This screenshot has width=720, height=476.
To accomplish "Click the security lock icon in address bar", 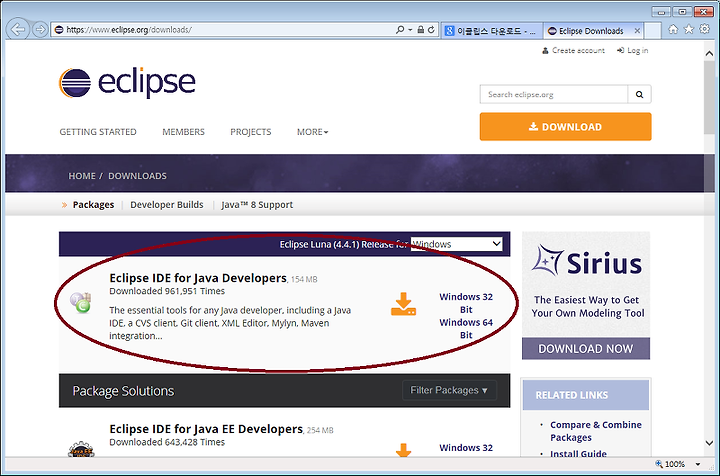I will [421, 29].
